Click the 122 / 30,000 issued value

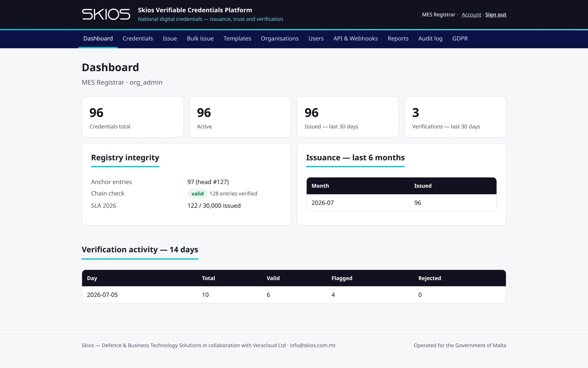coord(214,206)
